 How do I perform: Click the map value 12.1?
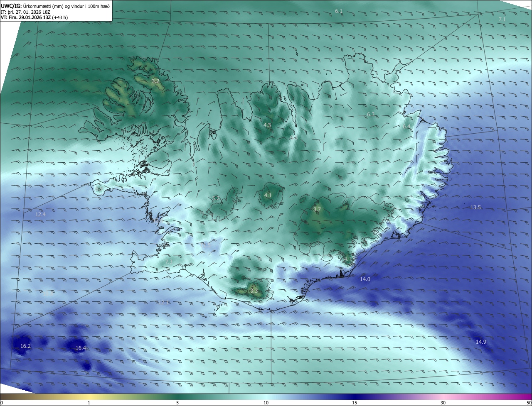click(164, 302)
